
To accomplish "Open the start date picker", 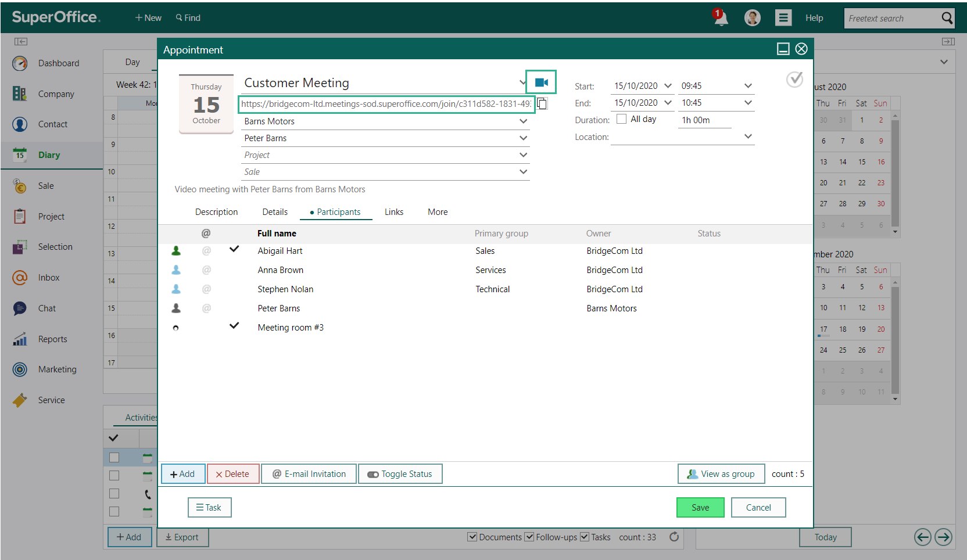I will click(x=668, y=86).
